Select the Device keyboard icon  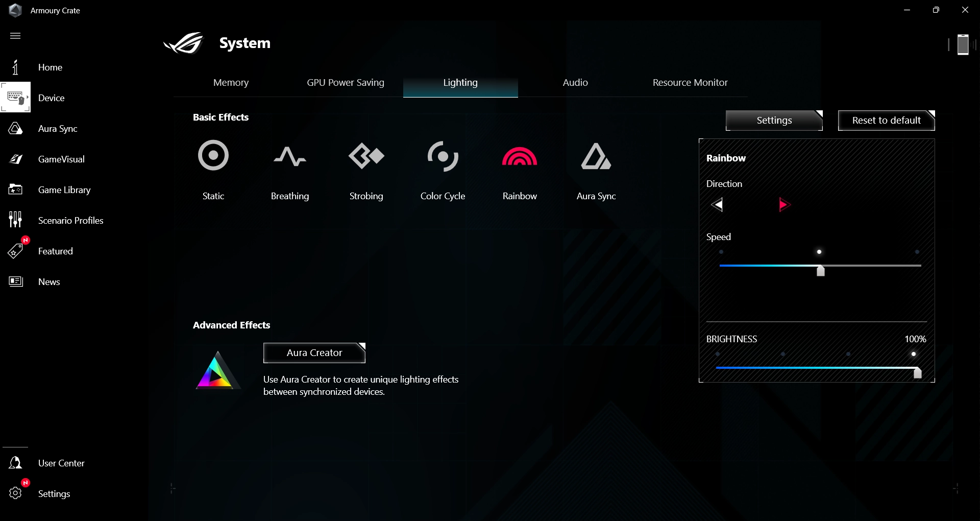(16, 98)
